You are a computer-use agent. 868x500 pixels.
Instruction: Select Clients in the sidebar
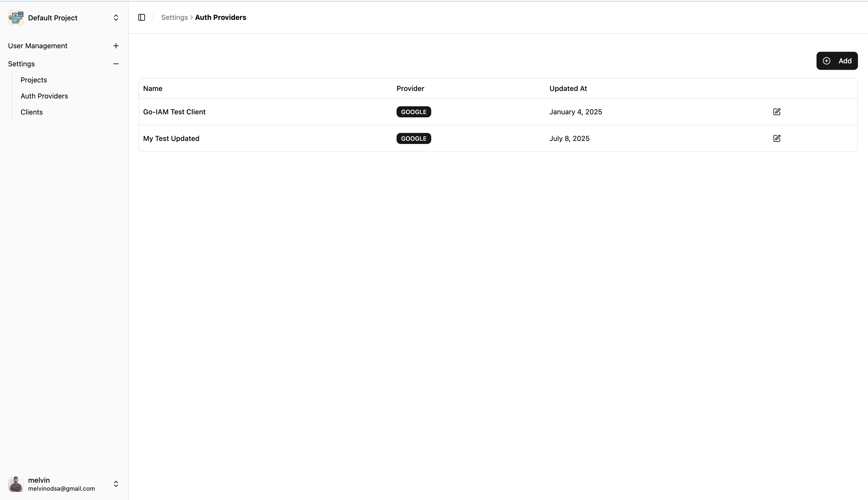[x=31, y=112]
